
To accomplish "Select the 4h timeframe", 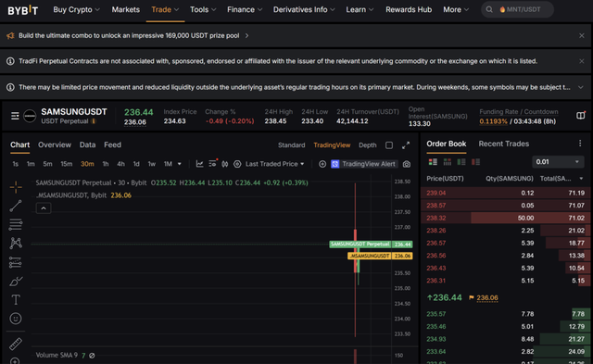I will (x=120, y=164).
